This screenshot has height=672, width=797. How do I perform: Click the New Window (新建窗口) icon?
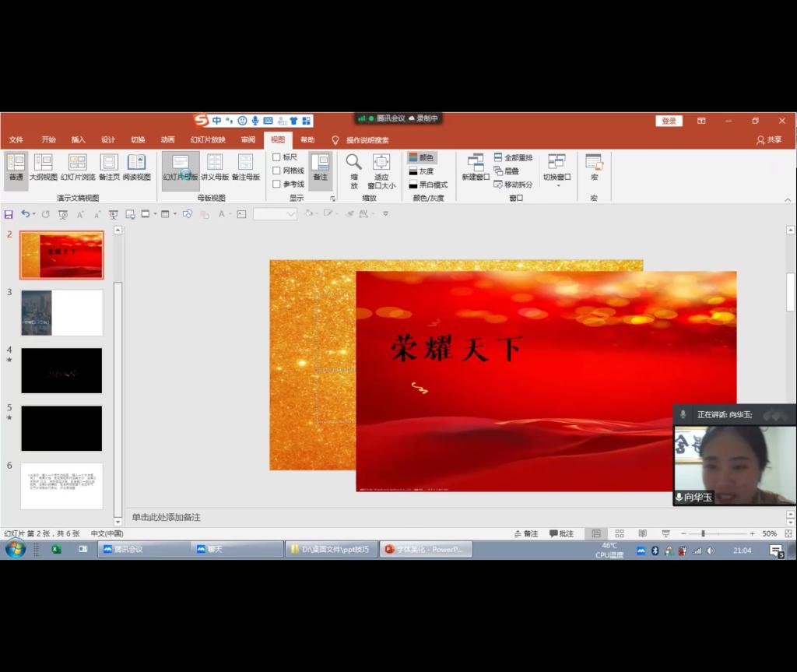point(476,167)
